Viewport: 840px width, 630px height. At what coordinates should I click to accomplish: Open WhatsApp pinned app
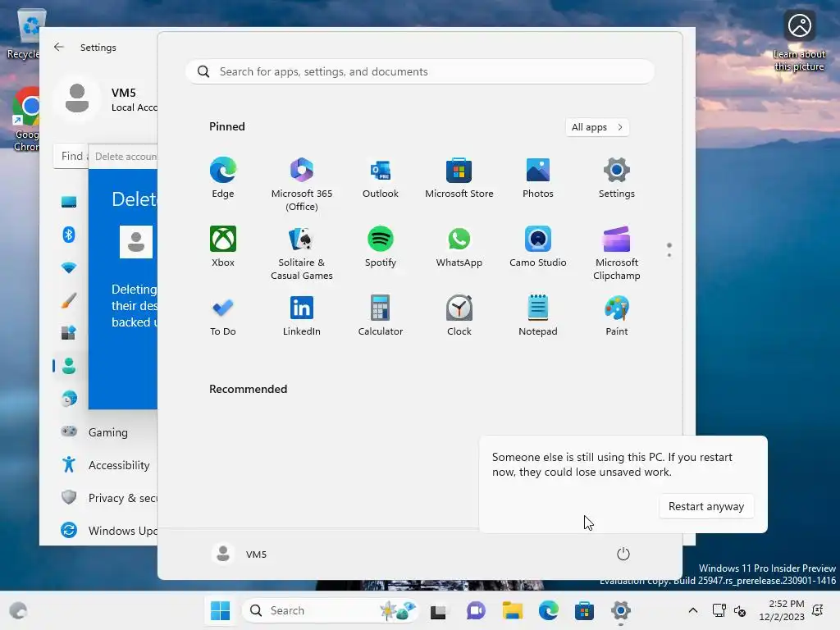pyautogui.click(x=459, y=246)
